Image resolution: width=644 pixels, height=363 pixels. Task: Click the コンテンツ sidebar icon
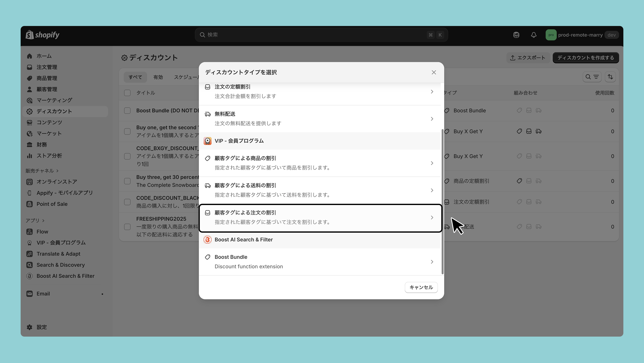click(30, 123)
